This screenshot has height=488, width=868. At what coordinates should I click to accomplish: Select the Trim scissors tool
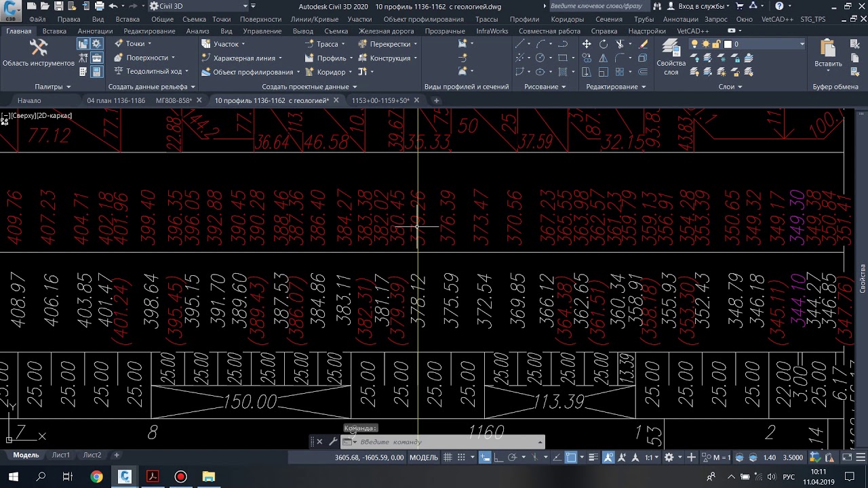tap(620, 44)
